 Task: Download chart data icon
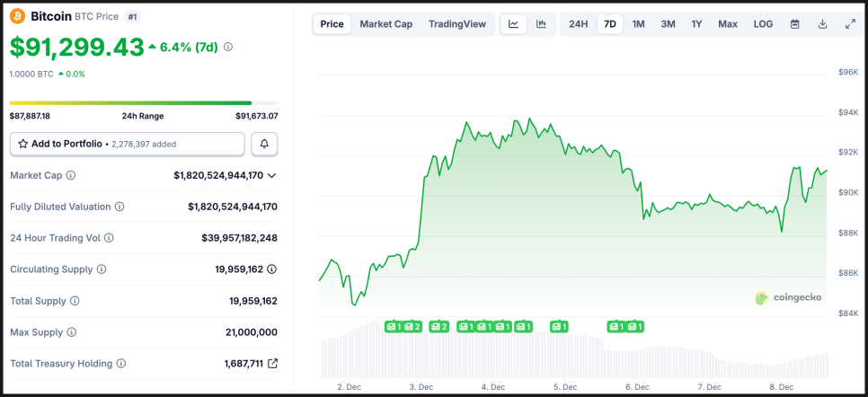click(x=822, y=24)
